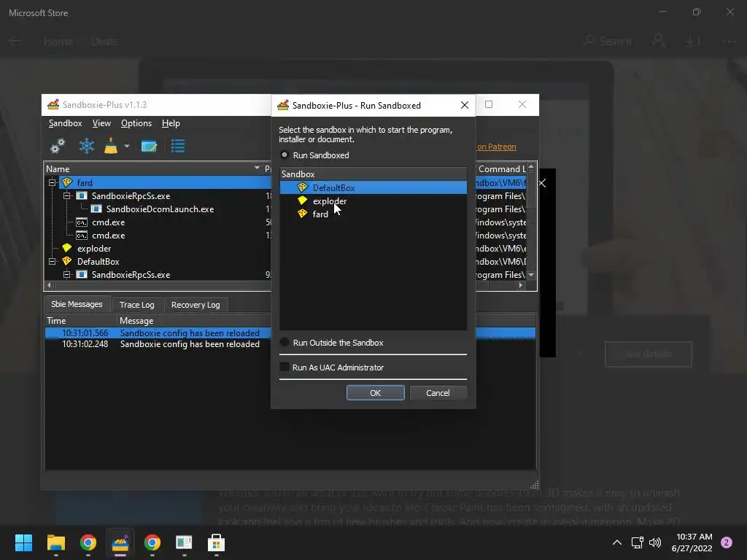The width and height of the screenshot is (747, 560).
Task: Open File Explorer from taskbar
Action: click(55, 542)
